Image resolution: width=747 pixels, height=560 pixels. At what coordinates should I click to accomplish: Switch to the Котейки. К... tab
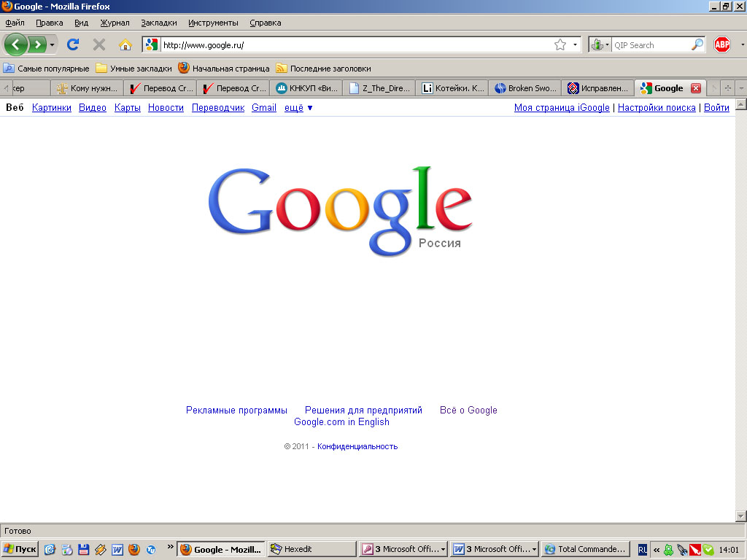click(452, 88)
